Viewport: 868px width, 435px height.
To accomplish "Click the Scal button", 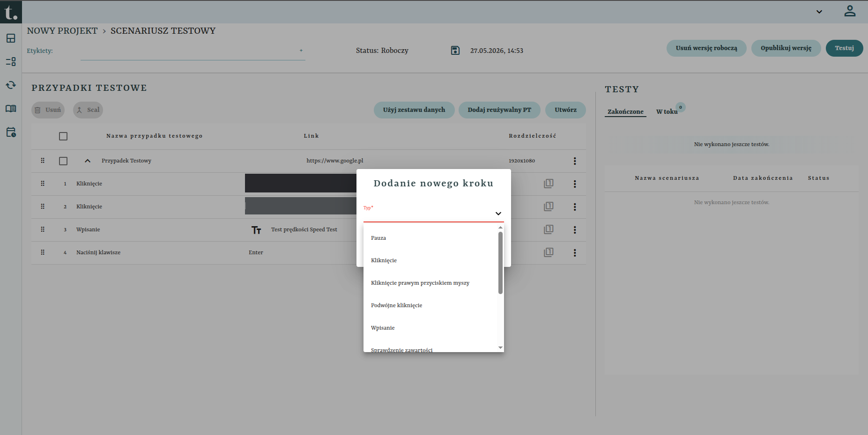I will (88, 110).
